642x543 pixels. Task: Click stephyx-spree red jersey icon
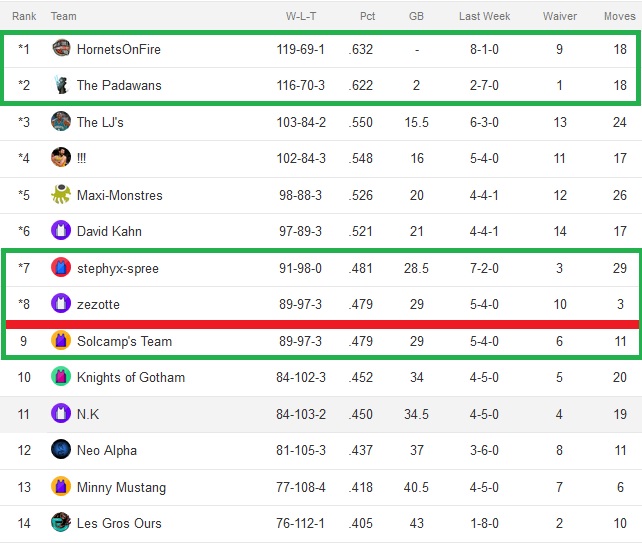(x=61, y=267)
